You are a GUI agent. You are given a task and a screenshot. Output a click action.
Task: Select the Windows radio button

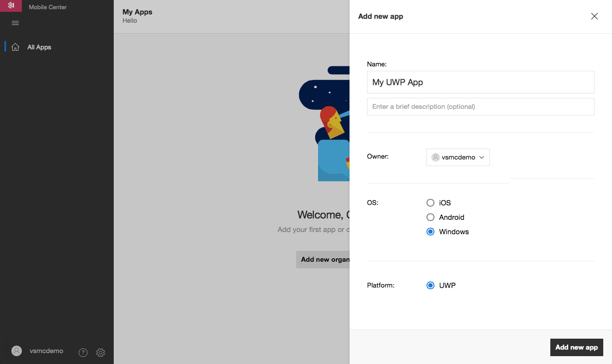[430, 232]
